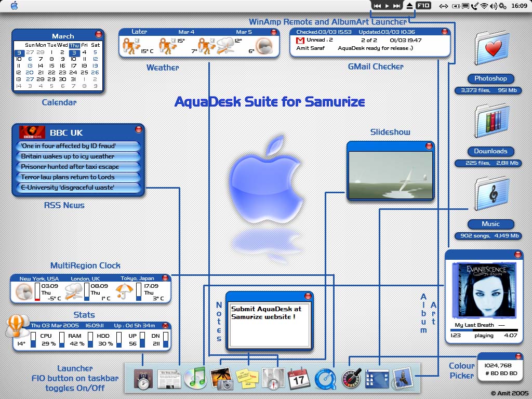
Task: Click the compass map icon in the dock
Action: point(273,379)
